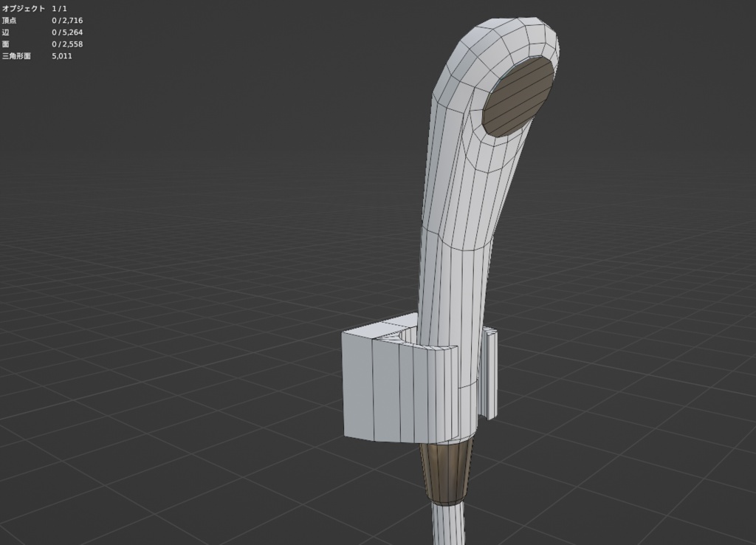
Task: Click the オブジェクト statistics label
Action: [x=24, y=9]
